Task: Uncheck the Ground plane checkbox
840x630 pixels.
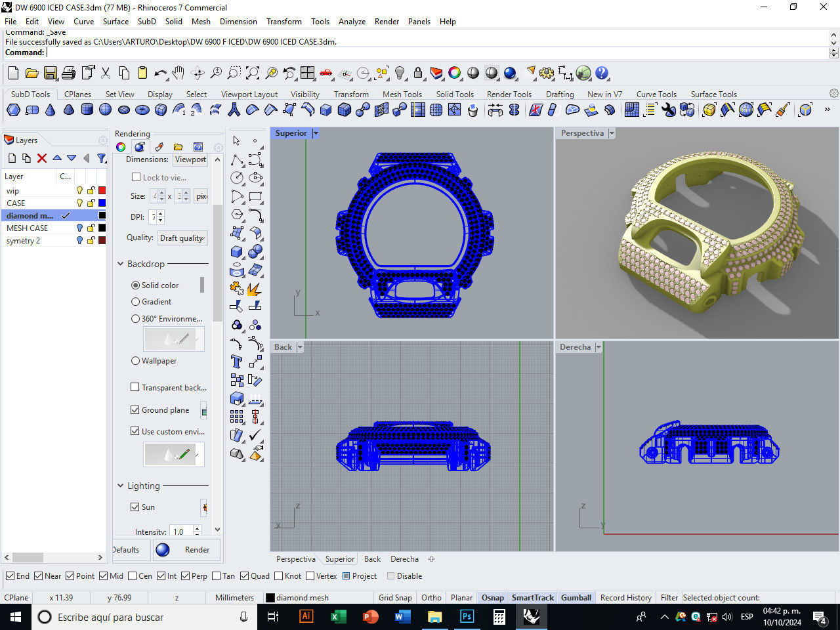Action: [135, 410]
